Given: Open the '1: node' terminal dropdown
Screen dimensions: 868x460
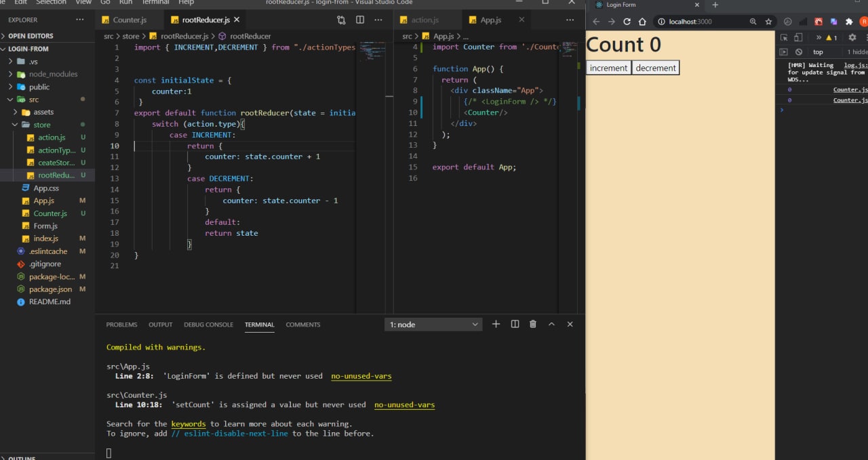Looking at the screenshot, I should 433,325.
